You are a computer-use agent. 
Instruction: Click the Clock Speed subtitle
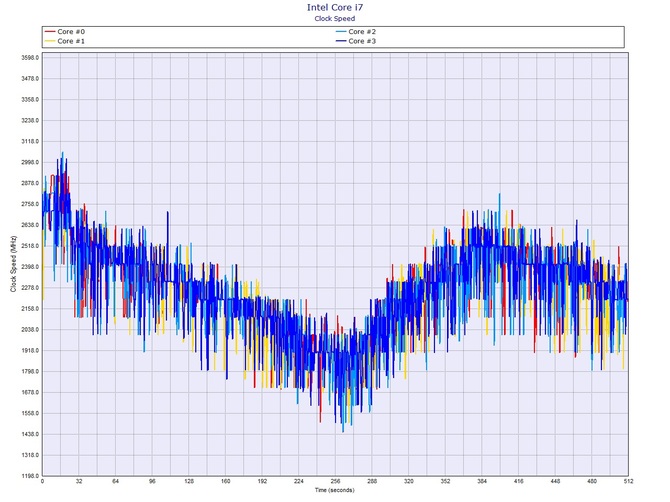click(335, 18)
